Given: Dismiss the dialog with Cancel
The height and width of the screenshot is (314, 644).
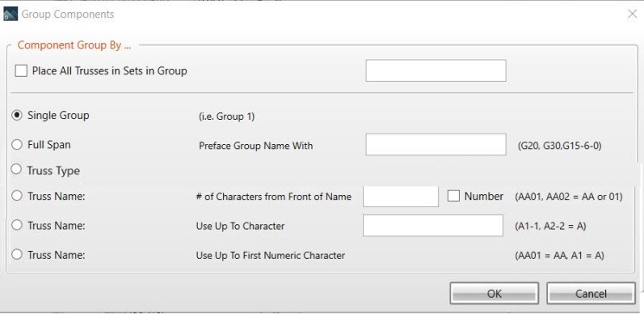Looking at the screenshot, I should tap(591, 294).
